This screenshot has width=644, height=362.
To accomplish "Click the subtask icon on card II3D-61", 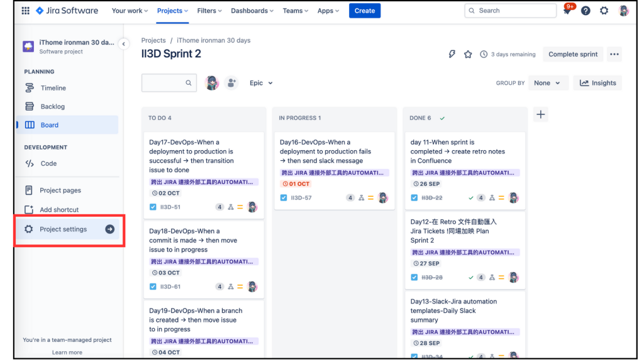I will point(231,287).
